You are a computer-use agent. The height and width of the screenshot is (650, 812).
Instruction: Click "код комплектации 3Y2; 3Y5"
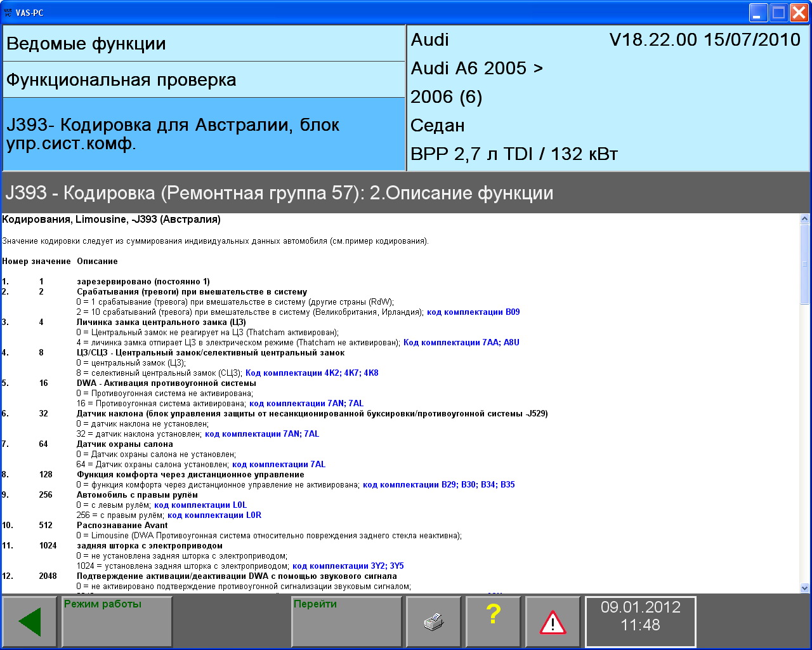348,566
